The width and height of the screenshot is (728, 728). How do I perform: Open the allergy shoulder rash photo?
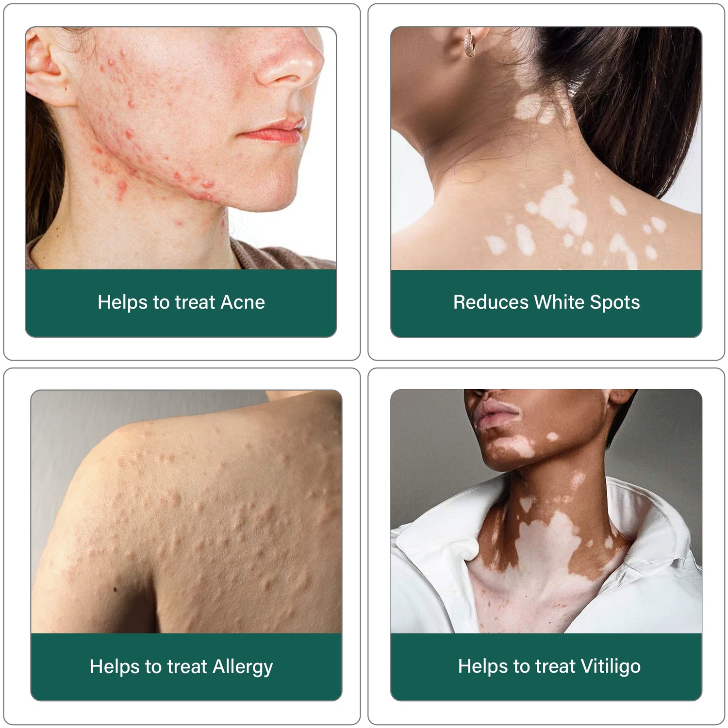tap(186, 512)
